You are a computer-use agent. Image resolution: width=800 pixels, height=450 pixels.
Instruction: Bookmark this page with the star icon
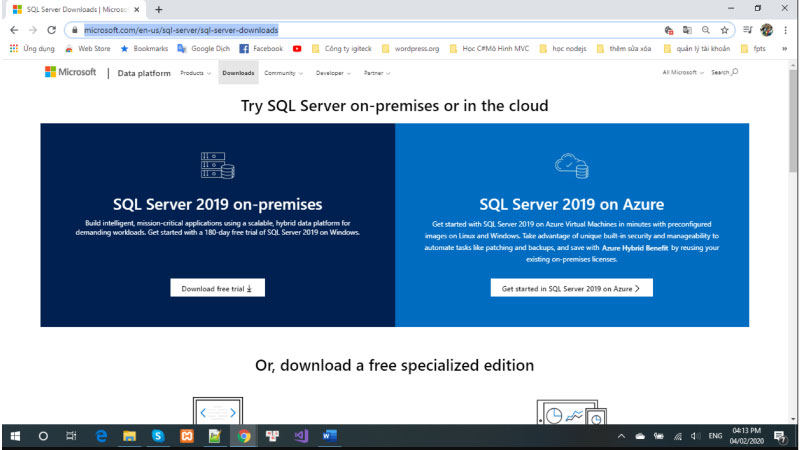click(x=724, y=30)
